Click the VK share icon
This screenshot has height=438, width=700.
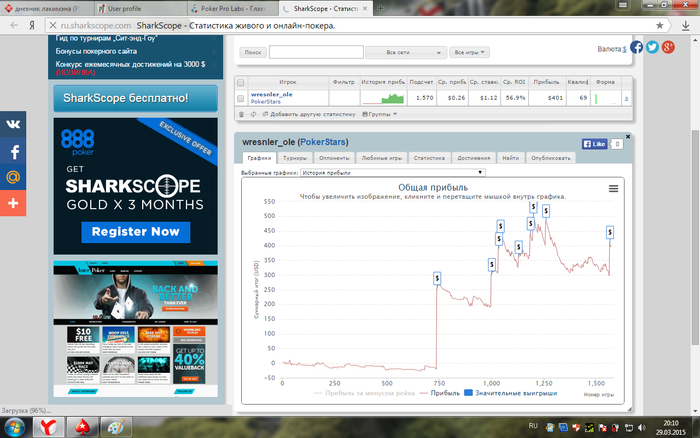(13, 124)
